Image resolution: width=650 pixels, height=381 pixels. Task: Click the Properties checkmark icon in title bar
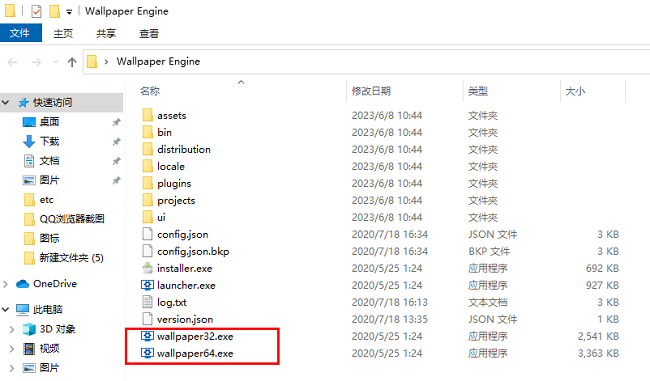click(x=36, y=12)
